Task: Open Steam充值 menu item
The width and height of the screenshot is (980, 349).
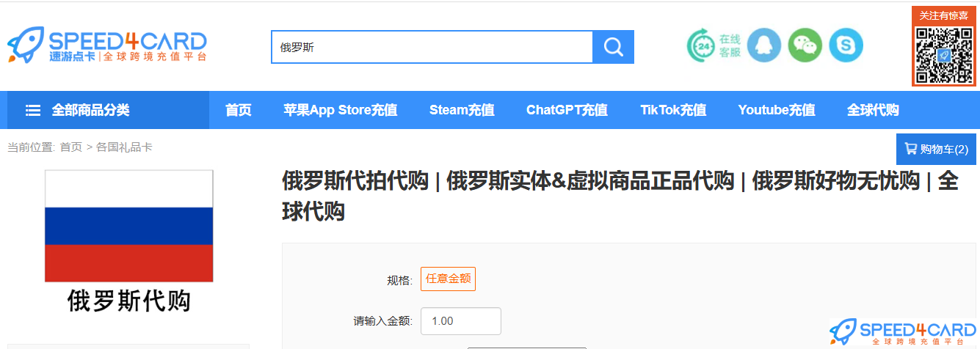Action: 462,110
